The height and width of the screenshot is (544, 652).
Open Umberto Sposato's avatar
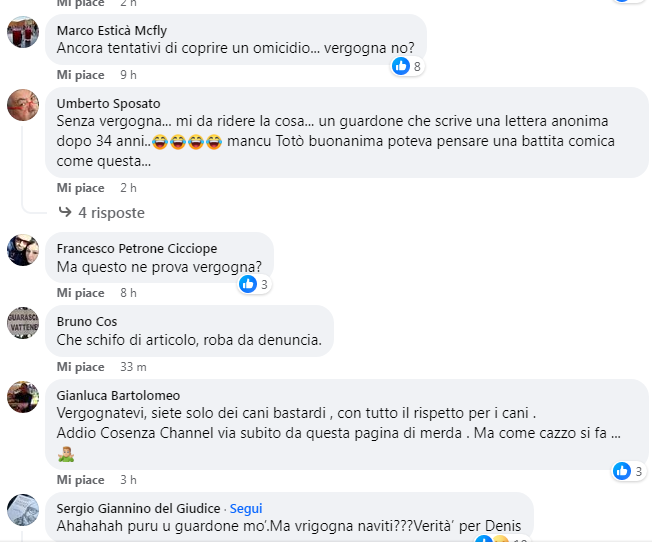pos(23,105)
